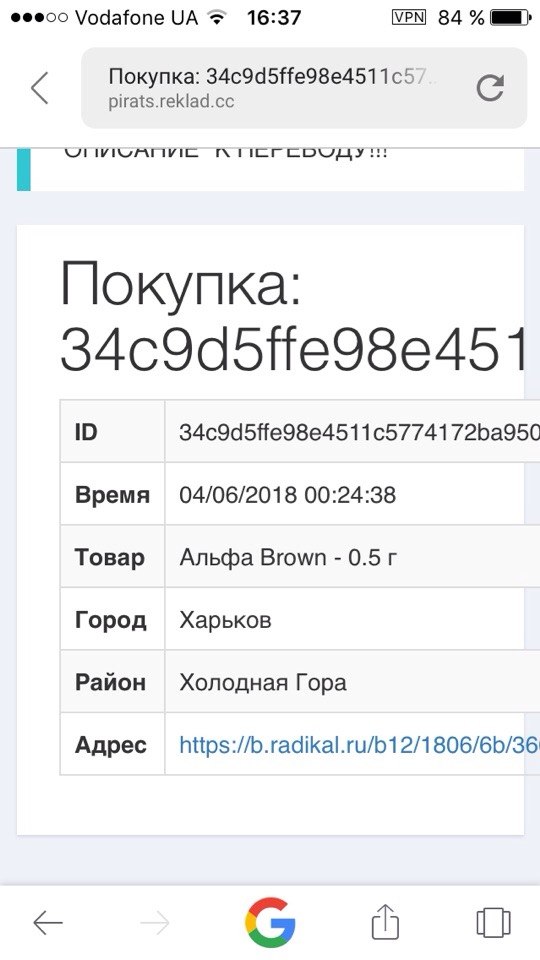Reload the page with the refresh icon
Image resolution: width=540 pixels, height=960 pixels.
[x=490, y=88]
